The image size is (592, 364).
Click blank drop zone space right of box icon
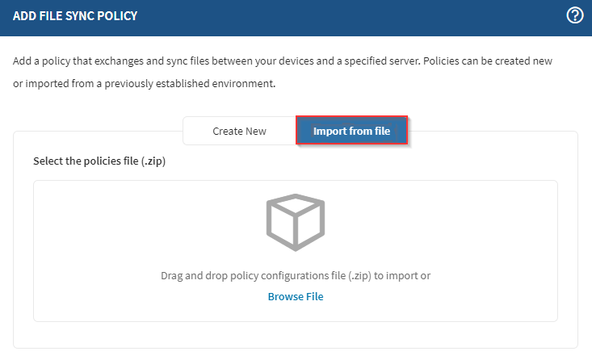444,222
